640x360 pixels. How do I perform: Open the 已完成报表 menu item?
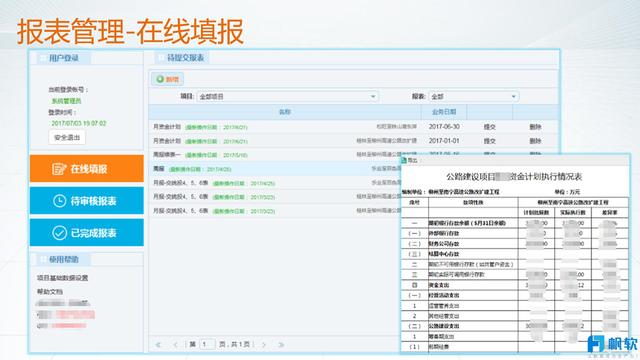click(x=87, y=232)
